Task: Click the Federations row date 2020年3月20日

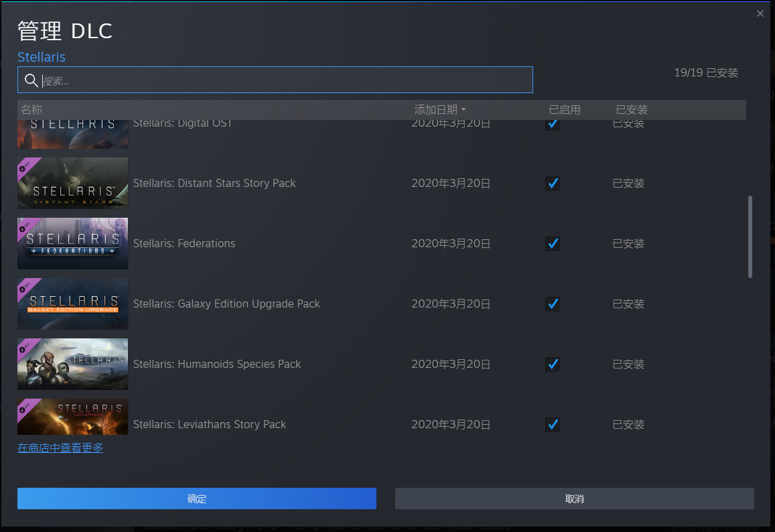Action: (451, 244)
